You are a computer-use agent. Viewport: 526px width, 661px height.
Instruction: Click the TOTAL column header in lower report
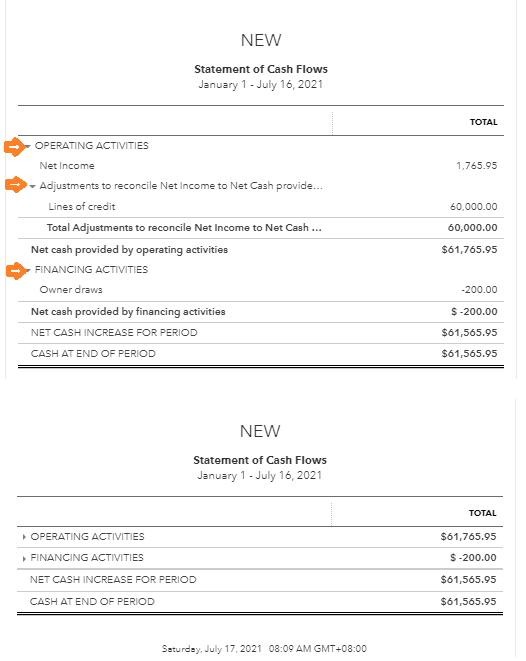483,513
